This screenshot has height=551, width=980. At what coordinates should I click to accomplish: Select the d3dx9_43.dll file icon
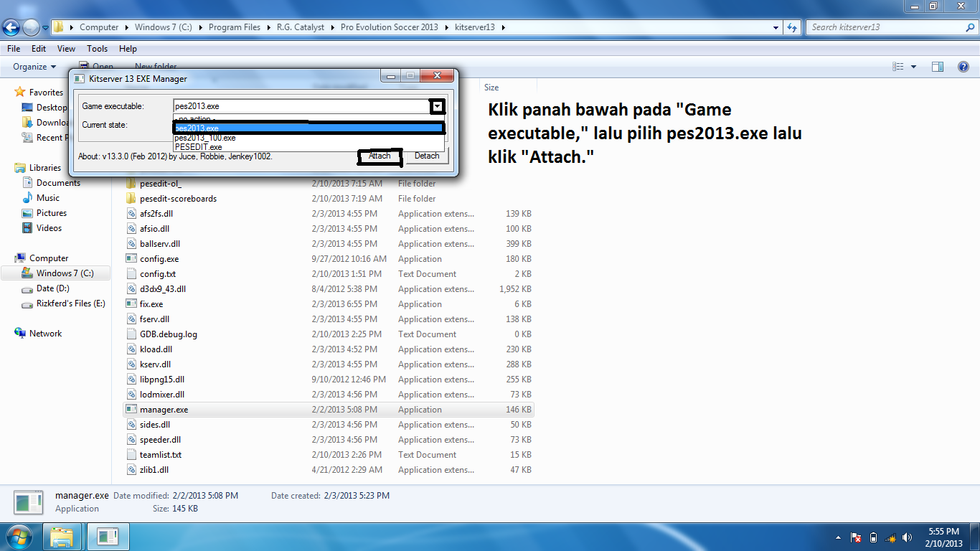pos(131,289)
